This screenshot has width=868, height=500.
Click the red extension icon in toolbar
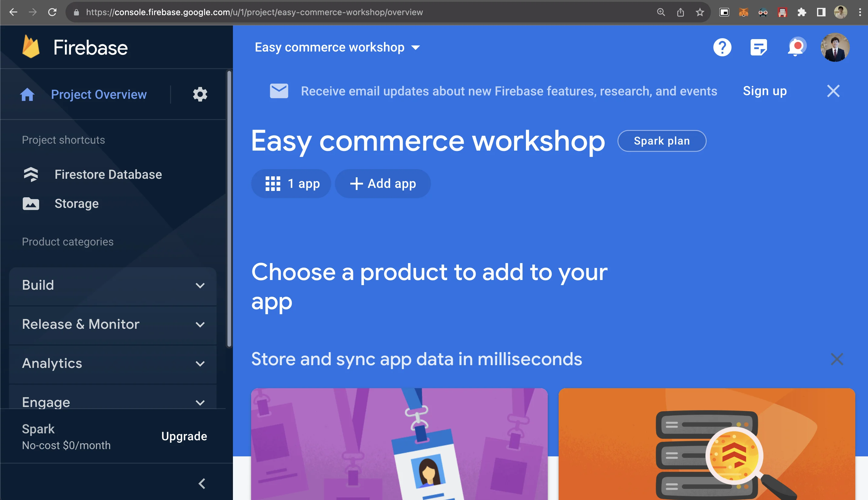click(782, 12)
